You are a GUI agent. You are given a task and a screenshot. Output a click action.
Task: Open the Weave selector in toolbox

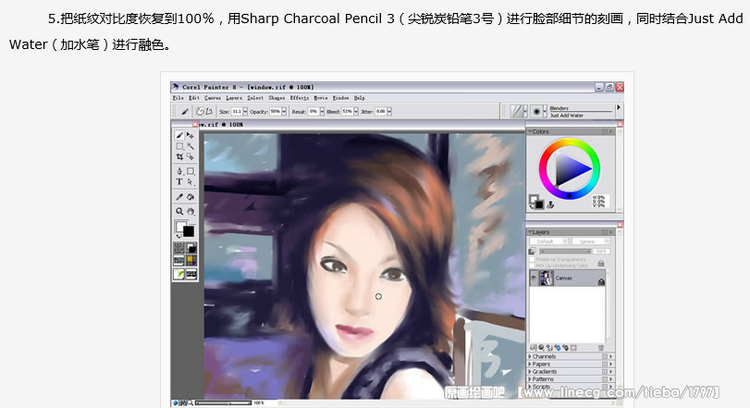[191, 261]
